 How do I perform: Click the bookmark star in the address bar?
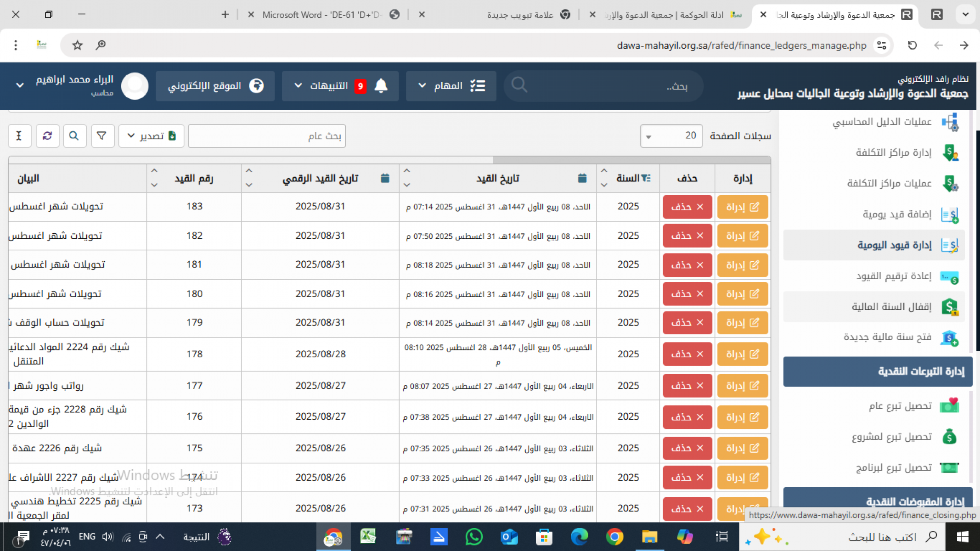(77, 45)
